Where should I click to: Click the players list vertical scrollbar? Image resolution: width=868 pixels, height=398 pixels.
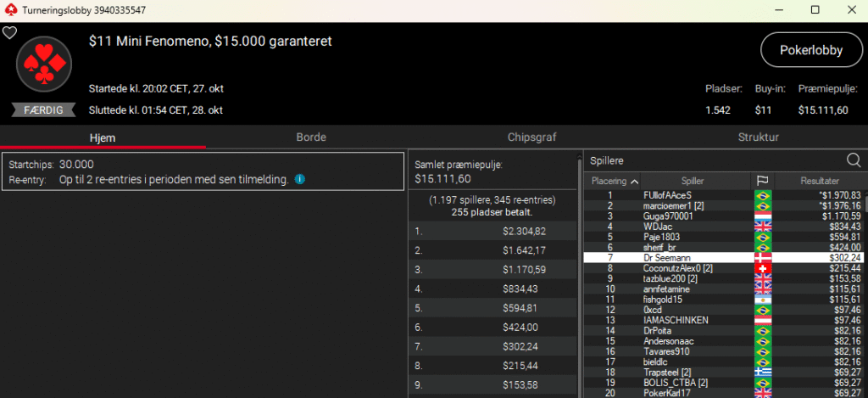coord(864,289)
